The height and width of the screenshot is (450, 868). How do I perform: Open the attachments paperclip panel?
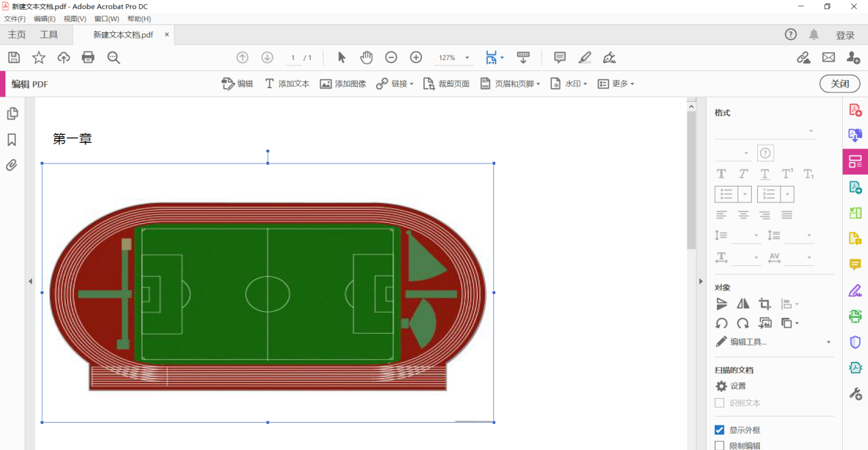pos(12,166)
